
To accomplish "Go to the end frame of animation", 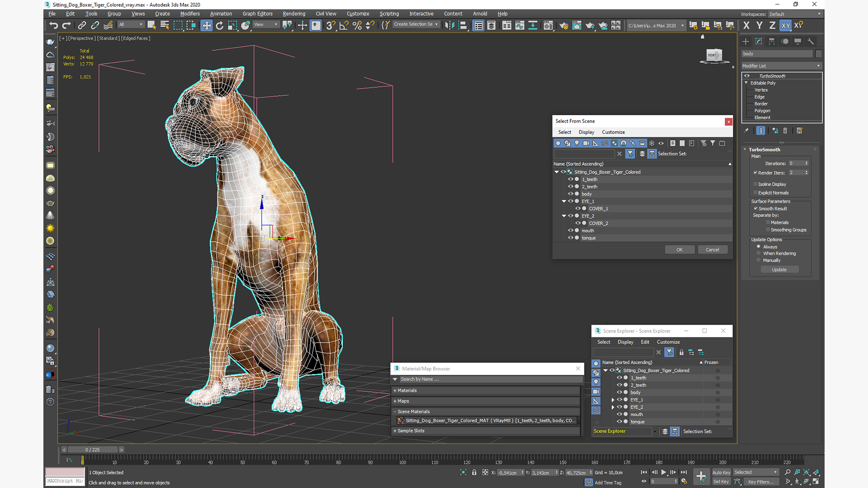I will point(684,472).
